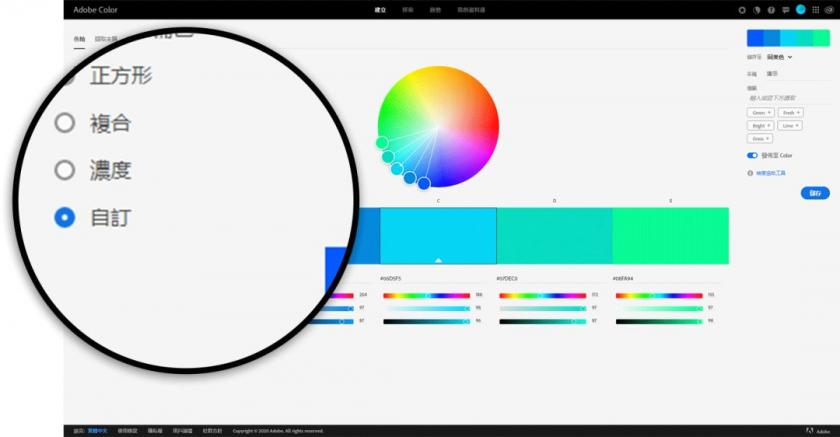Screen dimensions: 840x437
Task: Open the 色輪 tab on the left
Action: (x=79, y=39)
